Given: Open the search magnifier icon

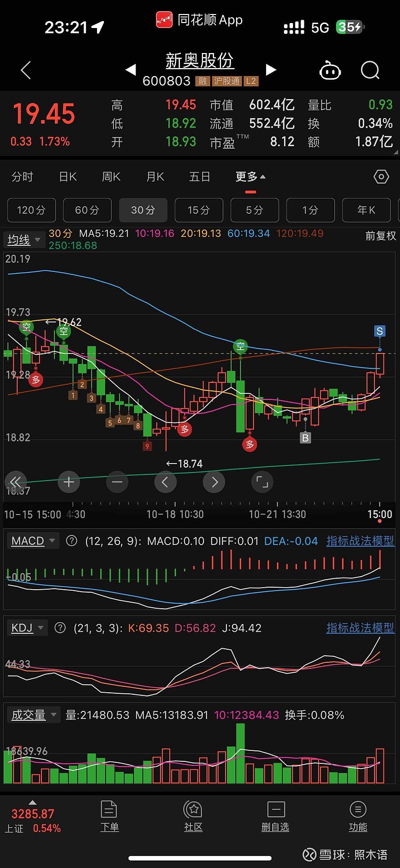Looking at the screenshot, I should click(x=370, y=71).
